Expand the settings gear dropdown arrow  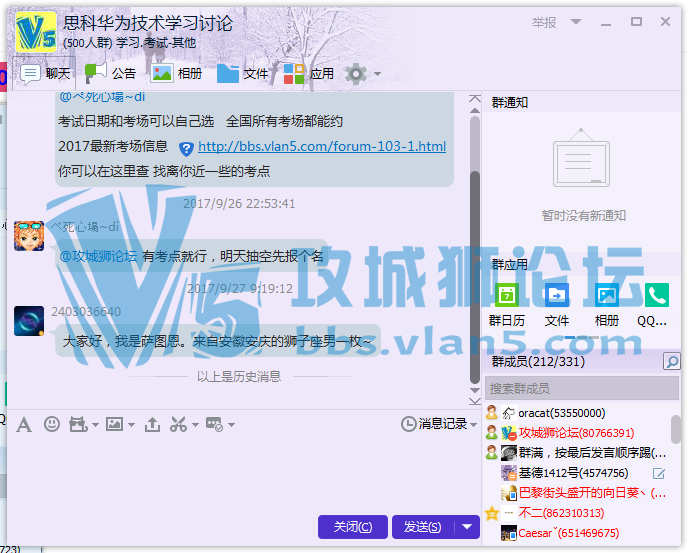(377, 74)
